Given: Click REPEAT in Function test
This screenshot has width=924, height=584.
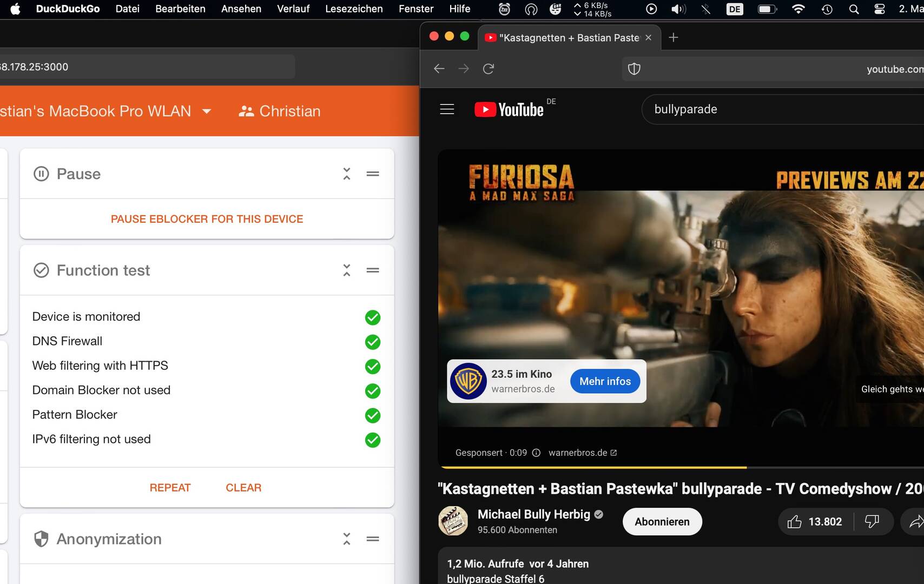Looking at the screenshot, I should [170, 488].
